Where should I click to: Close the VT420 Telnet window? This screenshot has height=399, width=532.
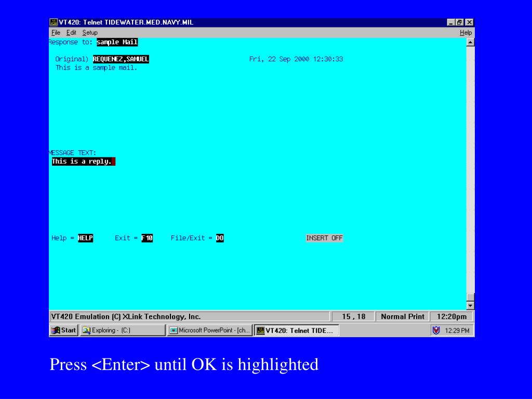[x=469, y=22]
